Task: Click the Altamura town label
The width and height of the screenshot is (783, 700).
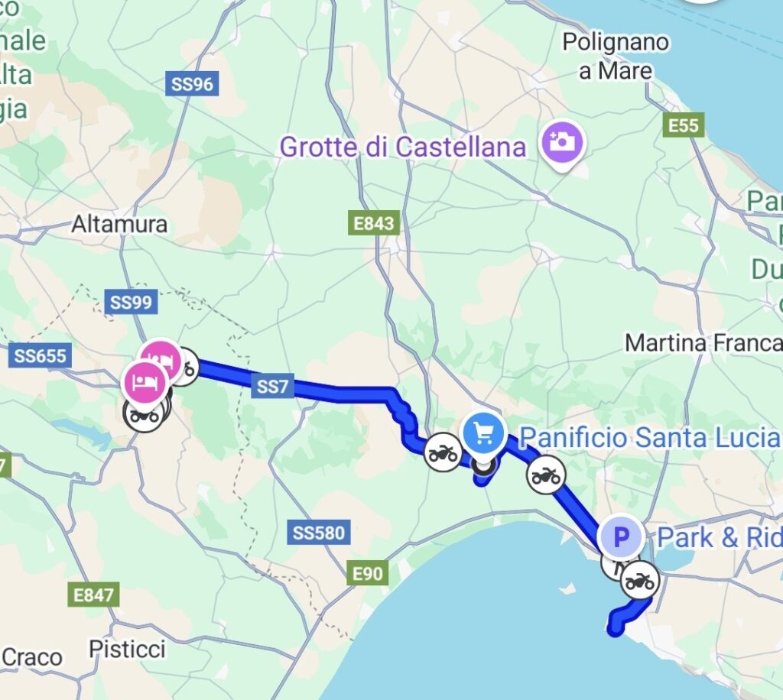Action: click(x=119, y=224)
